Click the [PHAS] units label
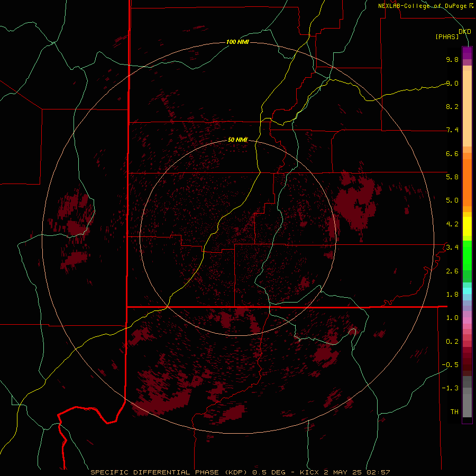476x476 pixels. coord(447,36)
